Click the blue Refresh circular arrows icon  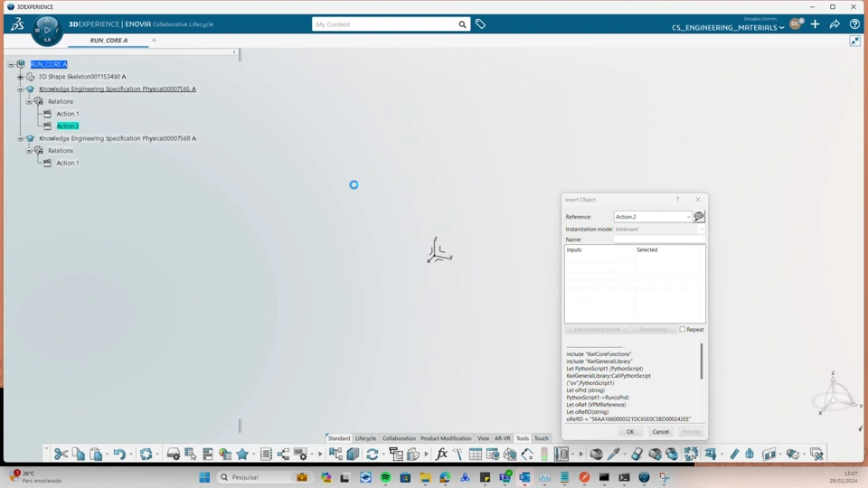point(372,455)
